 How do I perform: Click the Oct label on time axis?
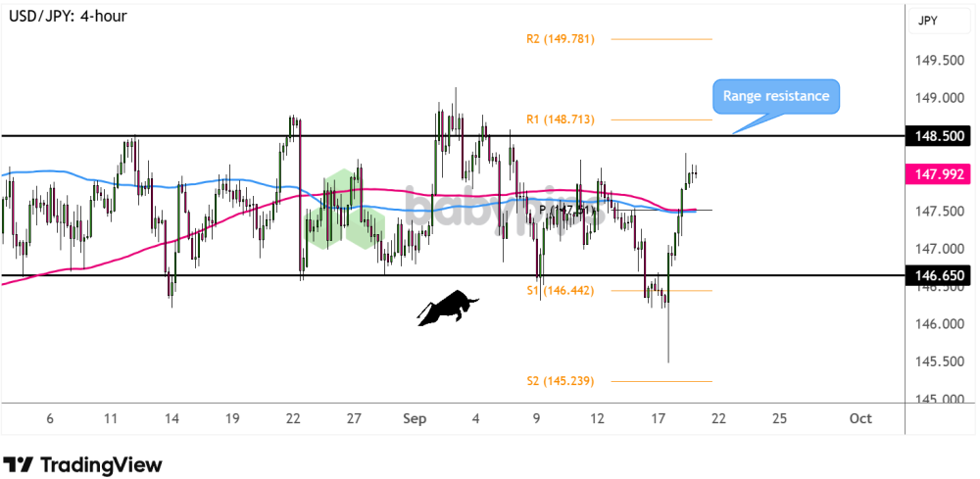(860, 418)
